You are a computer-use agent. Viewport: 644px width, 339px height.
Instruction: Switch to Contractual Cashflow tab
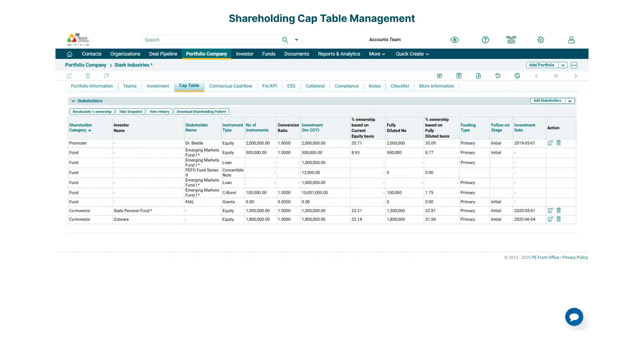coord(231,86)
